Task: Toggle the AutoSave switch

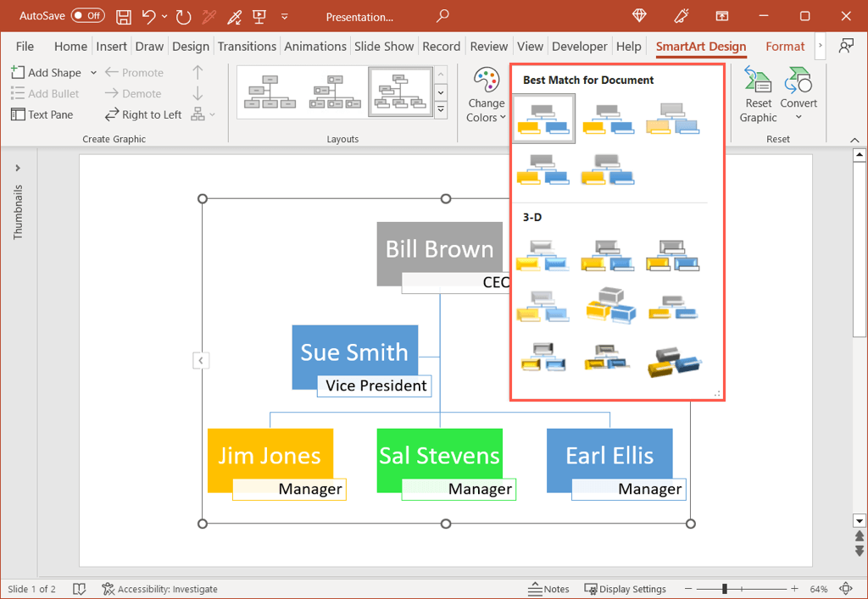Action: pyautogui.click(x=88, y=16)
